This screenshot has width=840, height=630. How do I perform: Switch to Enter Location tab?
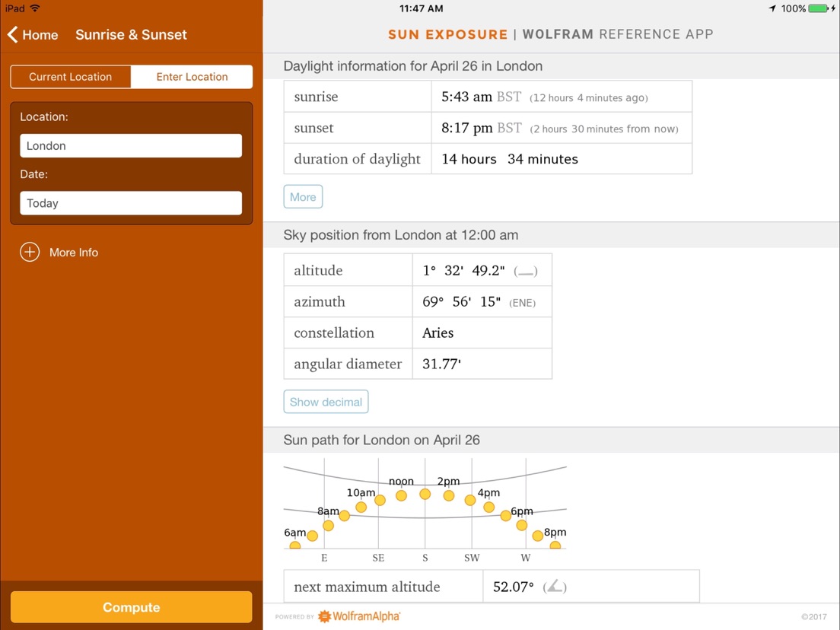coord(192,77)
